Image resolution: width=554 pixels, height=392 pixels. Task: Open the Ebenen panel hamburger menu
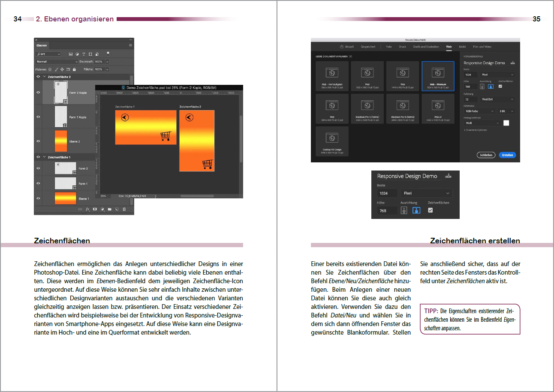pos(130,45)
